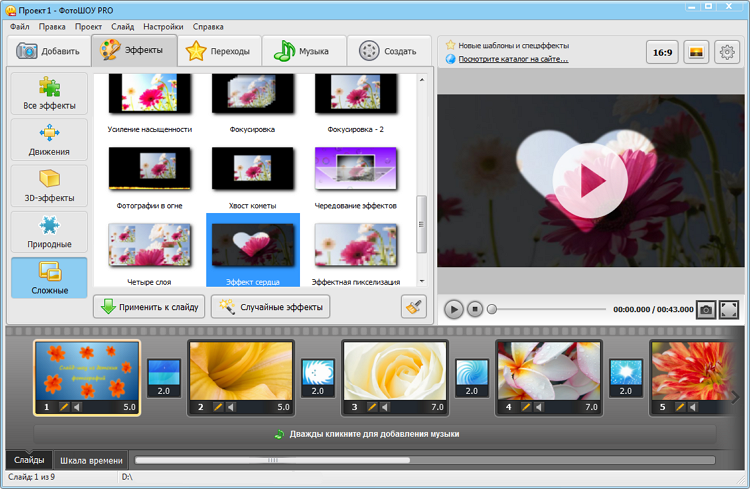
Task: Switch to the Слайды view tab
Action: click(29, 460)
